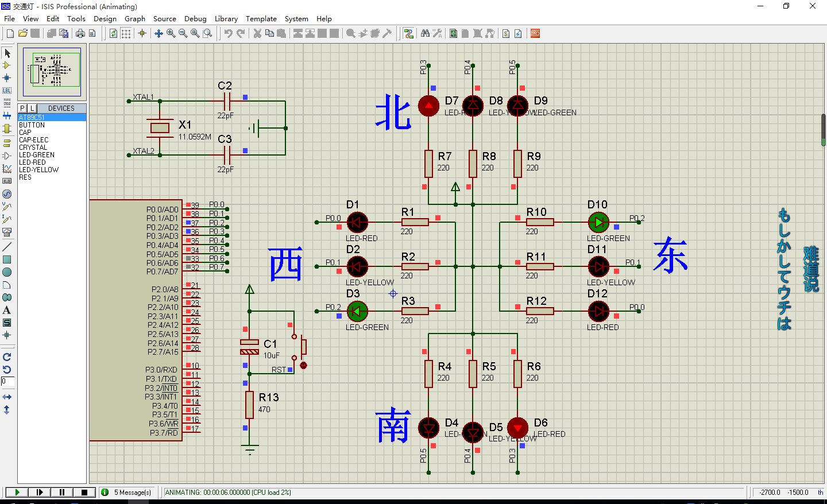827x504 pixels.
Task: Click the L library manage button
Action: pyautogui.click(x=32, y=108)
